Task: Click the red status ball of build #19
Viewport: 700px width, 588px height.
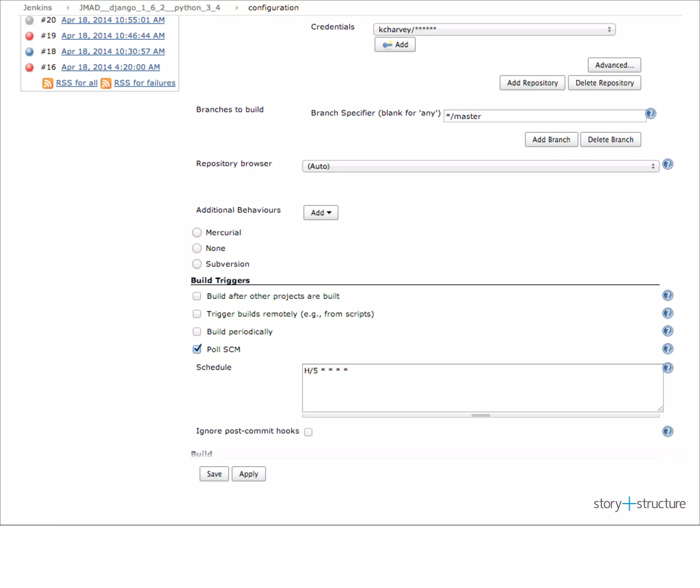Action: (x=30, y=36)
